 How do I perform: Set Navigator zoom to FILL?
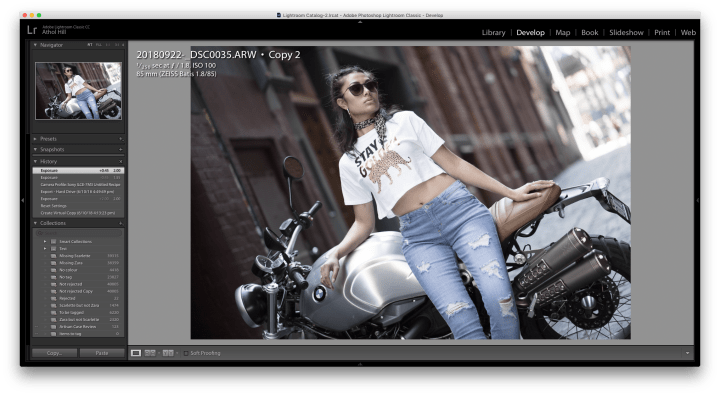[x=98, y=45]
